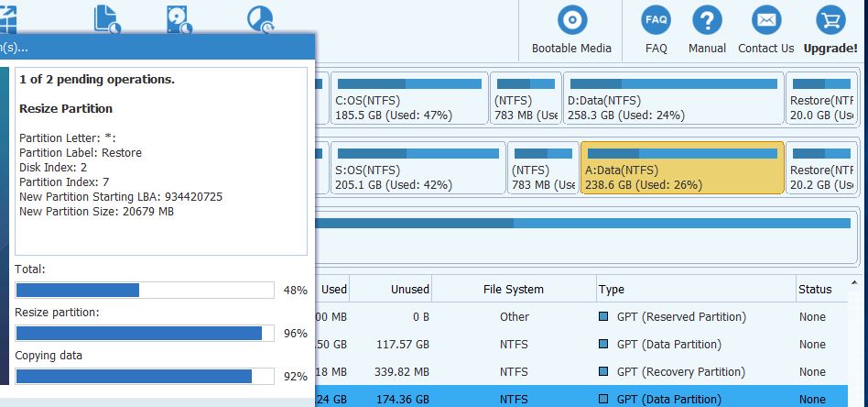Click the '174.36 GB' Unused cell
Image resolution: width=868 pixels, height=407 pixels.
click(402, 399)
